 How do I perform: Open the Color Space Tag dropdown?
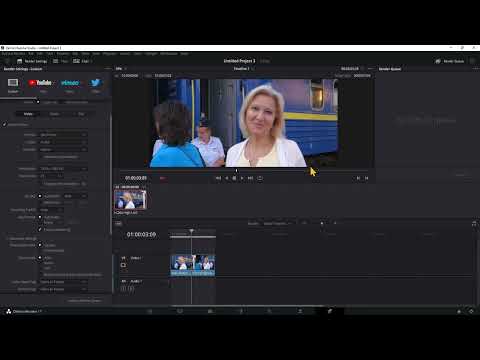click(x=63, y=282)
